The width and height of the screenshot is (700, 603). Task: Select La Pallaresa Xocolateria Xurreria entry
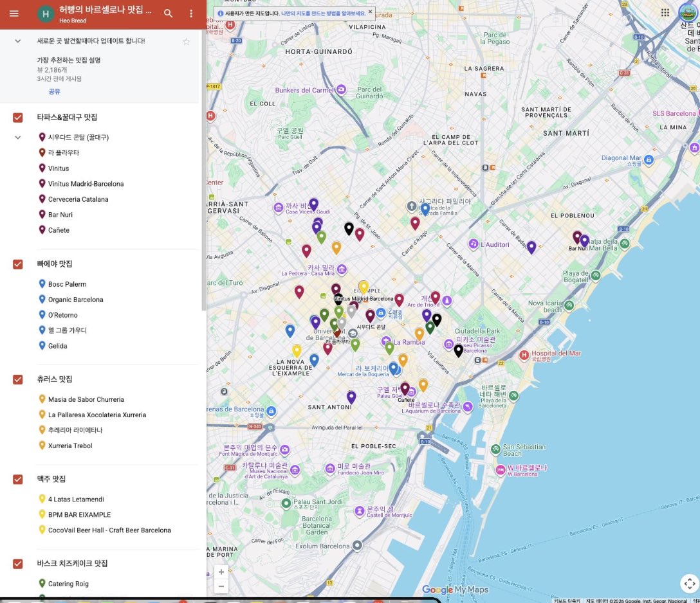tap(97, 415)
